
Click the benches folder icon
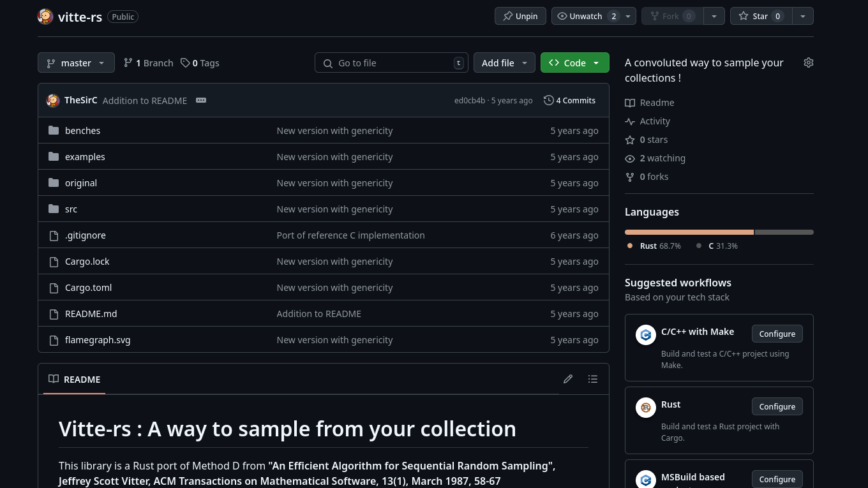54,130
